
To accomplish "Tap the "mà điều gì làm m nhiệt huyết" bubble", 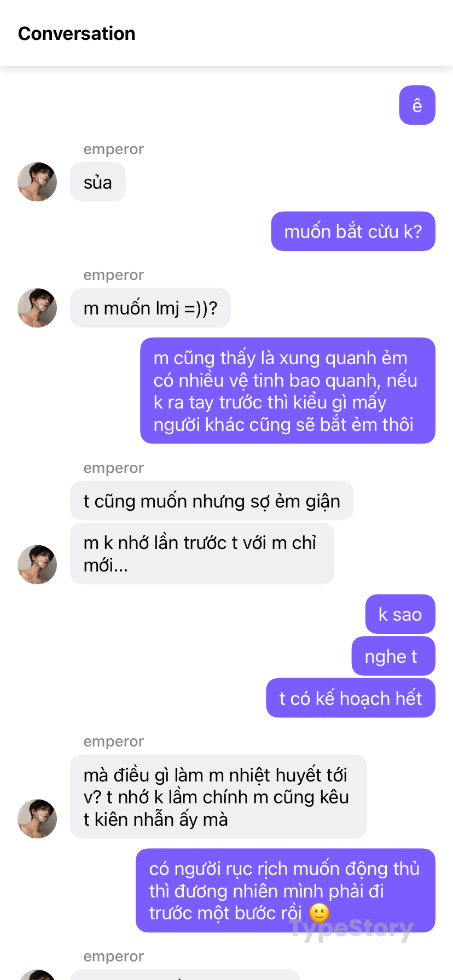I will 218,796.
